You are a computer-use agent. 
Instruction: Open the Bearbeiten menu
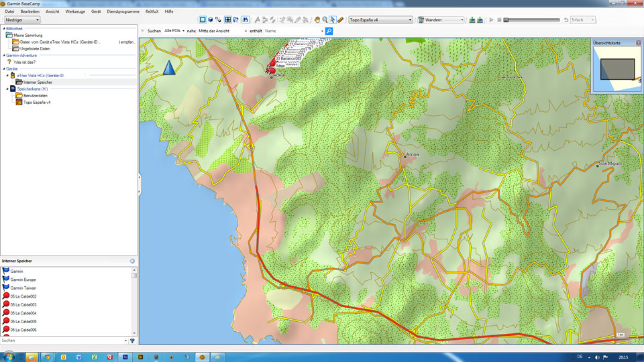30,11
